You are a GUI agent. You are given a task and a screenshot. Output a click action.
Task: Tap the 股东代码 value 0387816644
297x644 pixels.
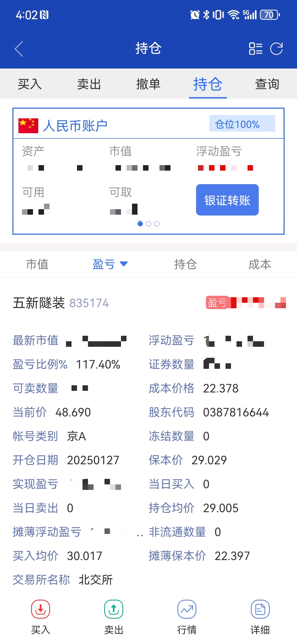coord(236,413)
